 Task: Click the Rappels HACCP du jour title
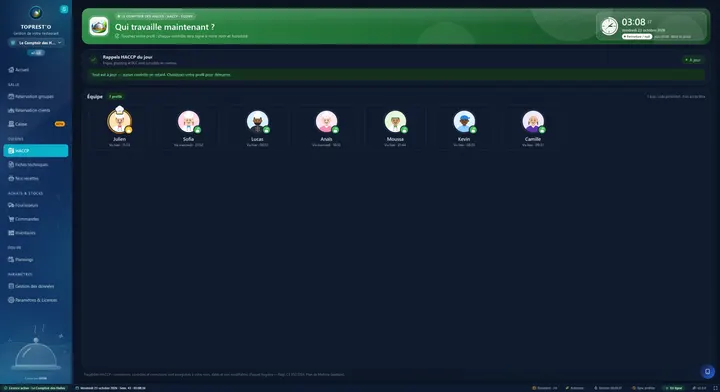[127, 57]
